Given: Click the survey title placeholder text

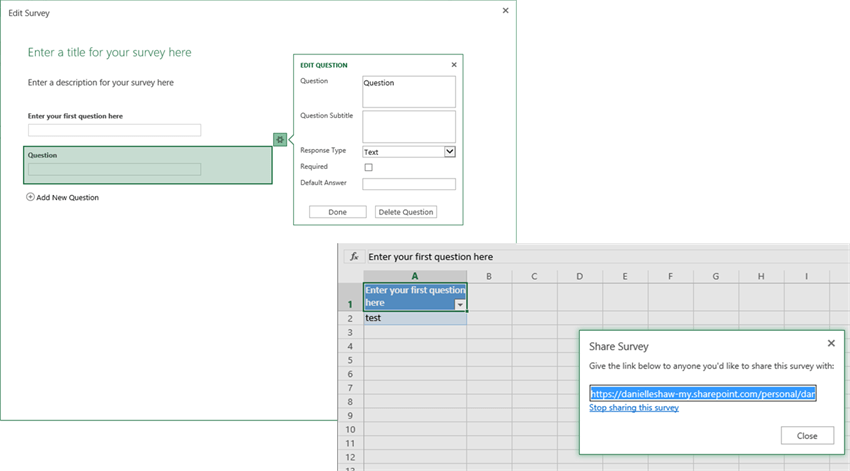Looking at the screenshot, I should point(110,52).
